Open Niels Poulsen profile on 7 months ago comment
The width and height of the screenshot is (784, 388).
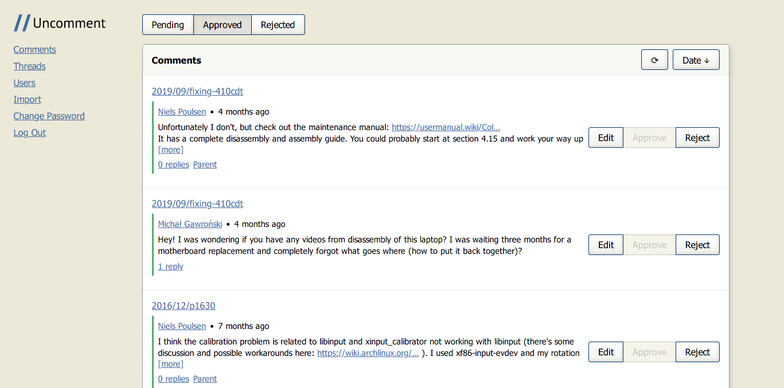click(182, 326)
